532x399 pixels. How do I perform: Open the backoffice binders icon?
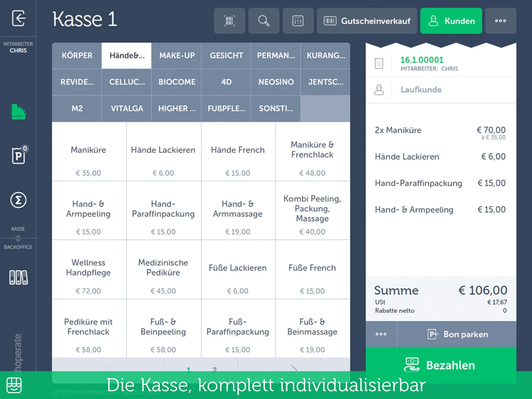[18, 277]
